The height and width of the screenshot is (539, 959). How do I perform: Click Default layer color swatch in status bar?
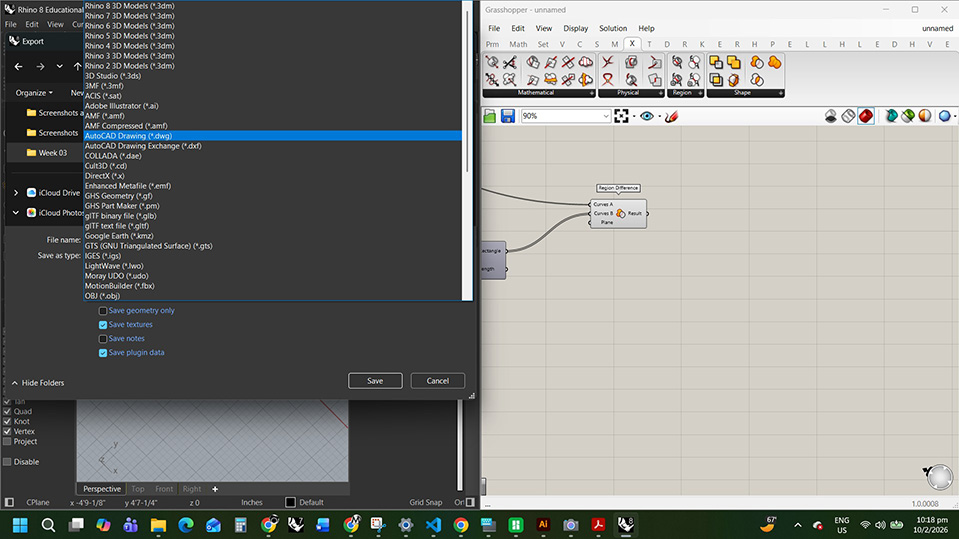pyautogui.click(x=291, y=502)
